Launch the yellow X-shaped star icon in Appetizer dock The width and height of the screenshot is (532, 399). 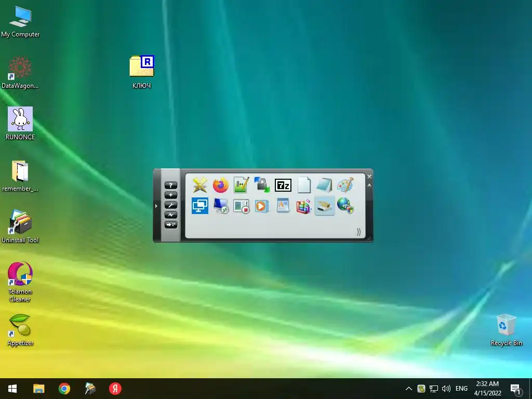[x=200, y=185]
